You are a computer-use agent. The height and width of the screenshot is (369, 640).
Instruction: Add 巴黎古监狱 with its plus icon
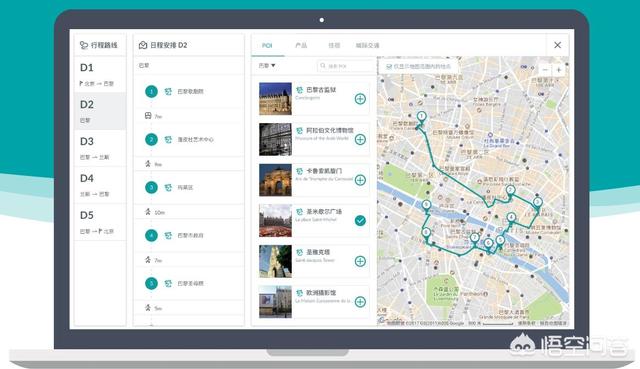tap(360, 99)
